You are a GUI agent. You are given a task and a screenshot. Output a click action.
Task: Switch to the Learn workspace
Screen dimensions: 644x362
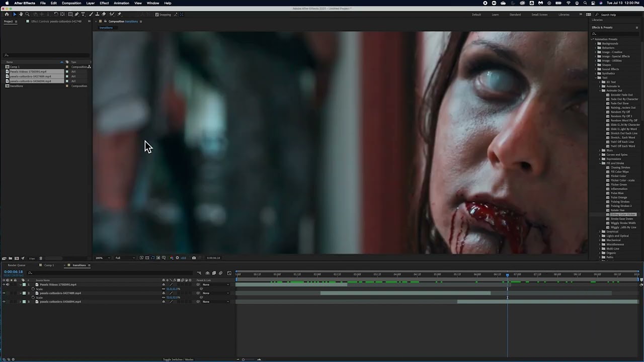coord(495,15)
